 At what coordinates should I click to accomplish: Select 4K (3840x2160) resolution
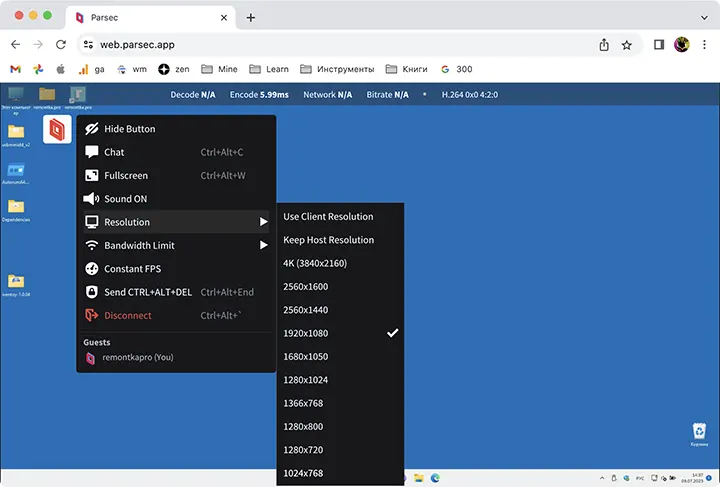pos(340,263)
